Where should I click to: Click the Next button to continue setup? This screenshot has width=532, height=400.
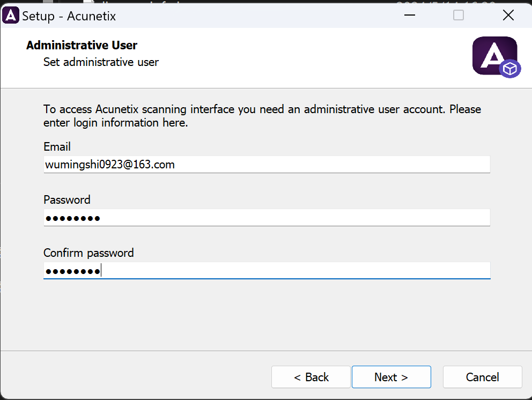point(391,377)
